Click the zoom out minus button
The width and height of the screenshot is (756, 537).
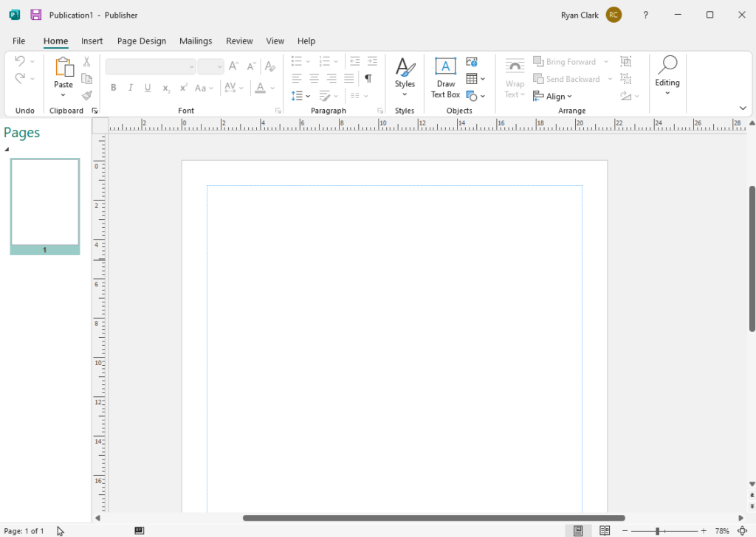tap(625, 531)
